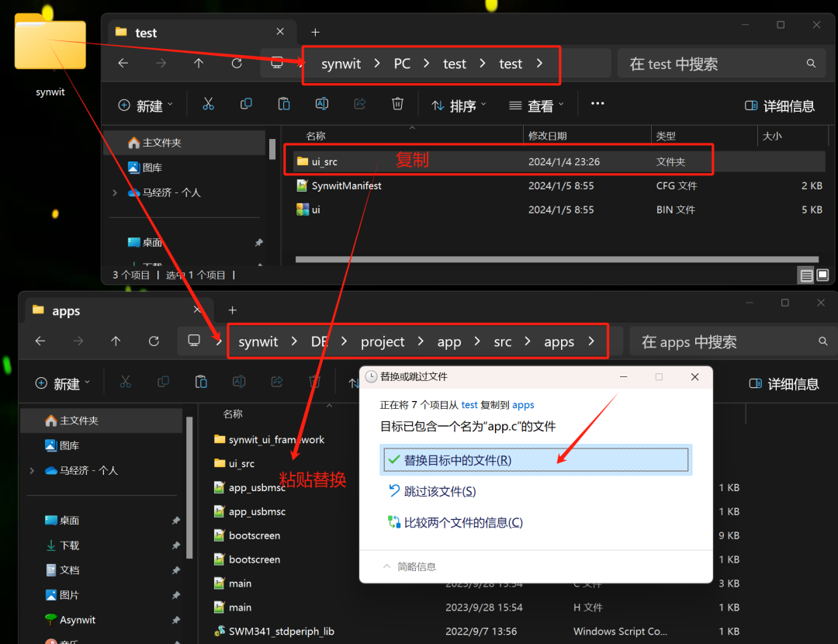Screen dimensions: 838x644
Task: Open the synwit desktop folder icon
Action: tap(50, 43)
